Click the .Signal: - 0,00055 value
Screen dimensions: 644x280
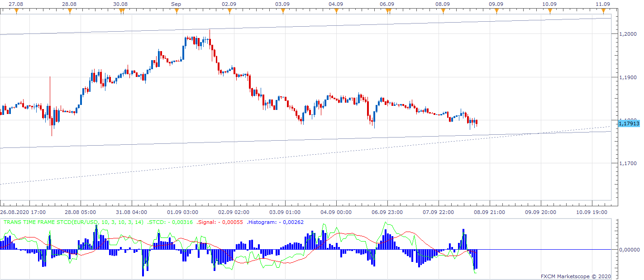click(x=219, y=222)
